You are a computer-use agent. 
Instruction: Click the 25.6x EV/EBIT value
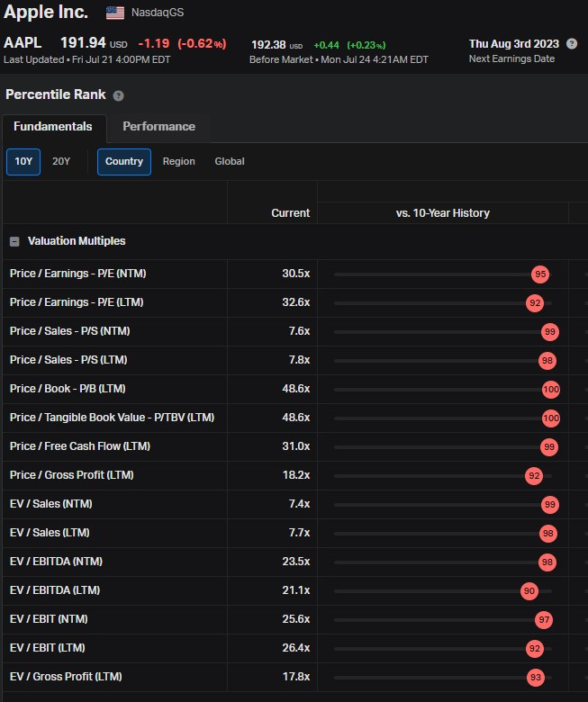click(x=296, y=619)
